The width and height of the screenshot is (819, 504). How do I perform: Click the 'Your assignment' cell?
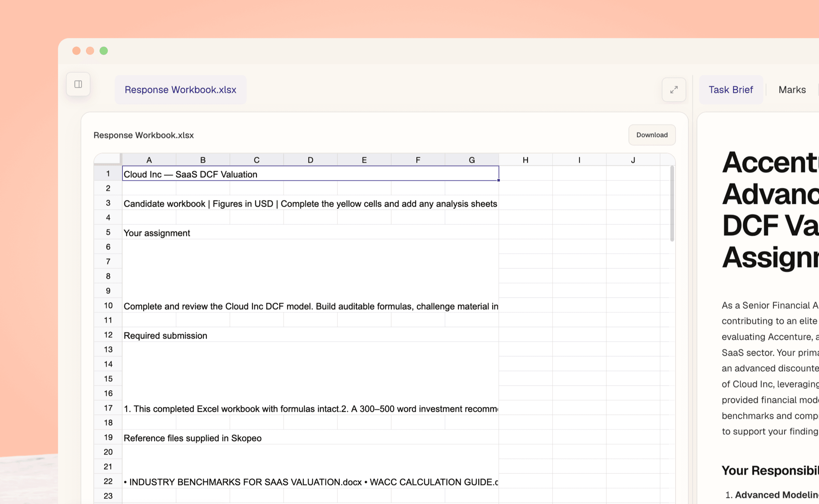[311, 232]
